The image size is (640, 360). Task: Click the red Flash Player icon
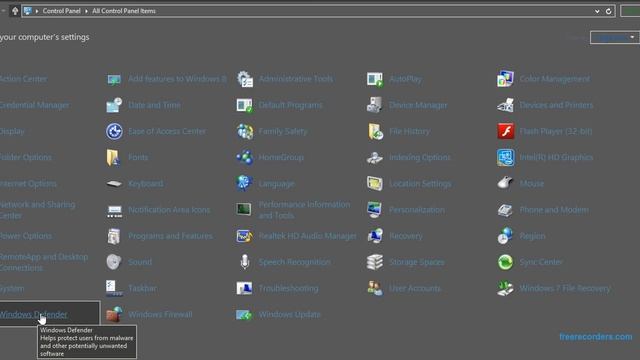(x=506, y=131)
